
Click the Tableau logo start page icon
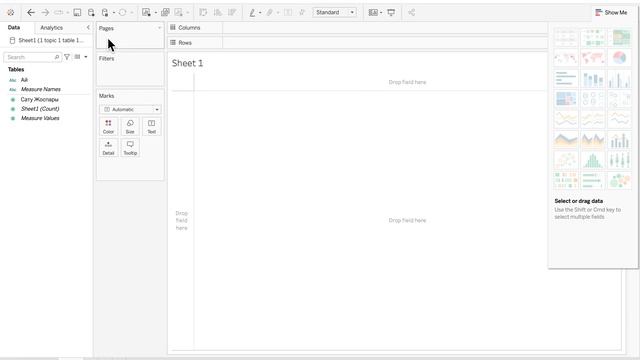tap(11, 13)
